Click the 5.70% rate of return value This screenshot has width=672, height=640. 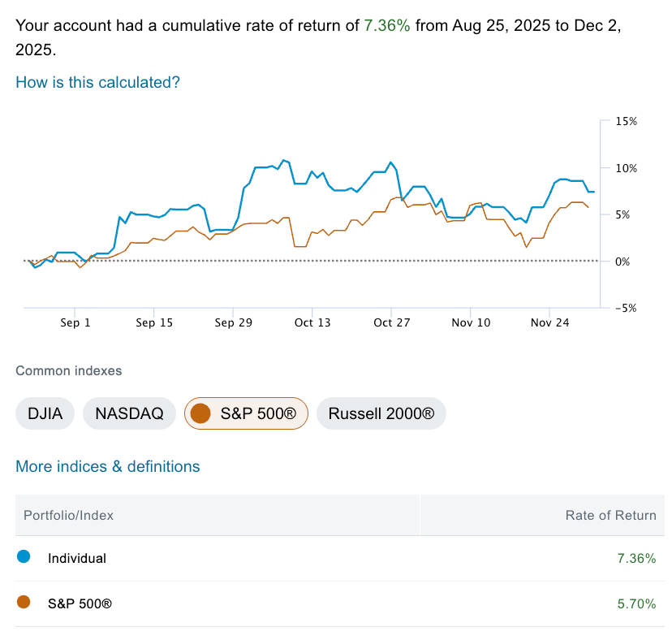[635, 603]
